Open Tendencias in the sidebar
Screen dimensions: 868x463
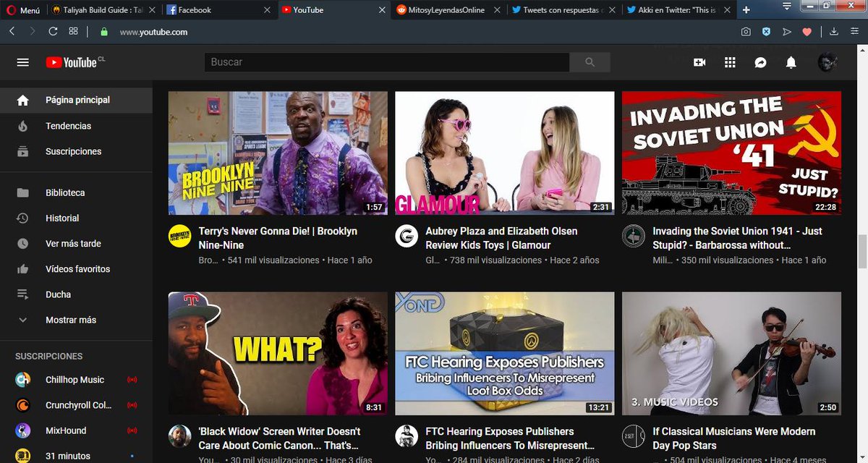[x=76, y=126]
